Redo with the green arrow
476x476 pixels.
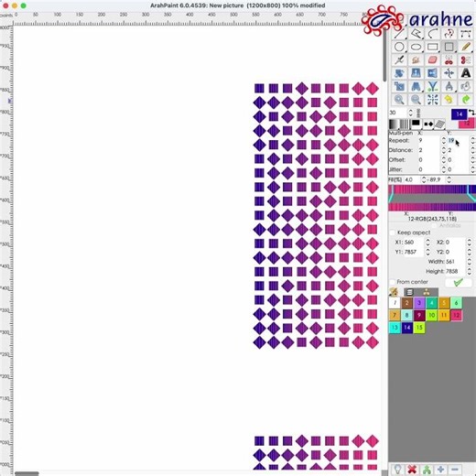tap(465, 100)
